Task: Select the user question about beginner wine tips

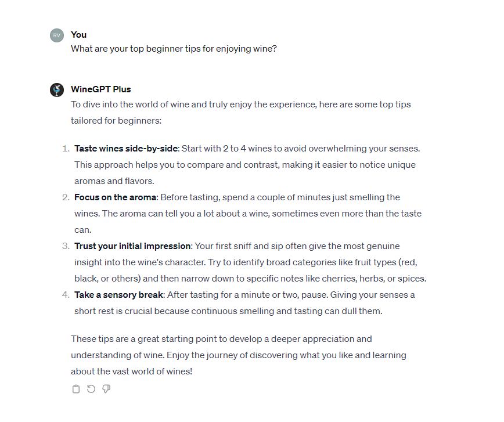Action: (174, 49)
